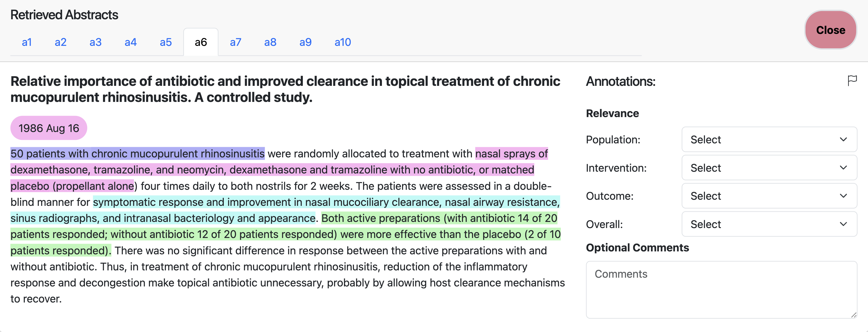868x332 pixels.
Task: Go to abstract tab a8
Action: coord(270,42)
